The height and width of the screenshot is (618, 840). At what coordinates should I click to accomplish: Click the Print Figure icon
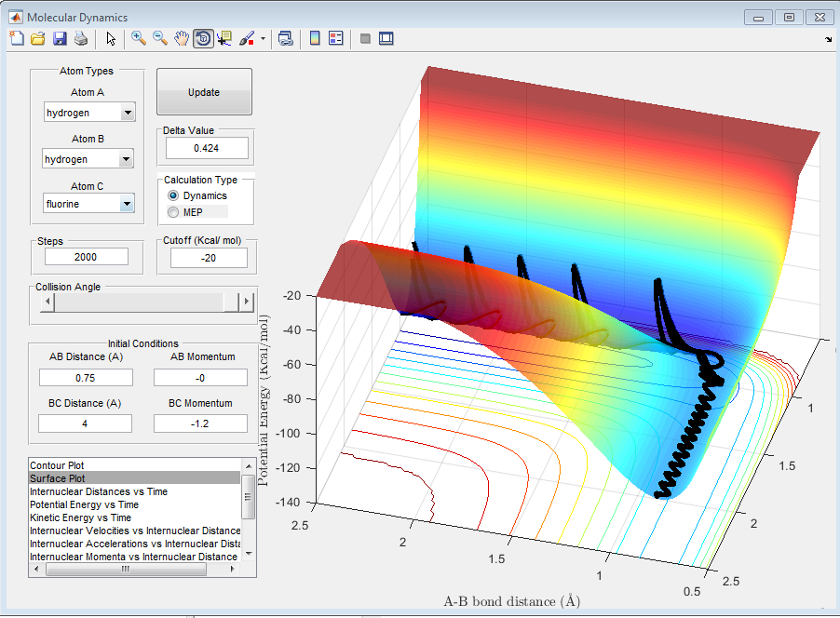tap(81, 38)
